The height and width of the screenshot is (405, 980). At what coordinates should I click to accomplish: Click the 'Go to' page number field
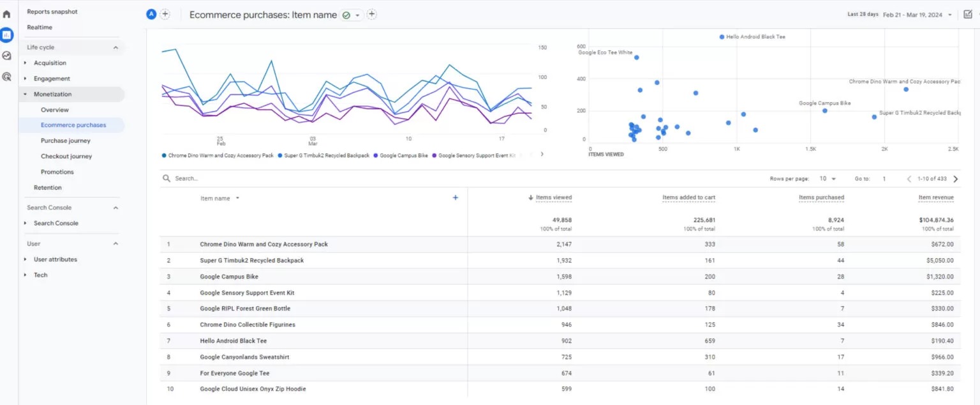(885, 179)
